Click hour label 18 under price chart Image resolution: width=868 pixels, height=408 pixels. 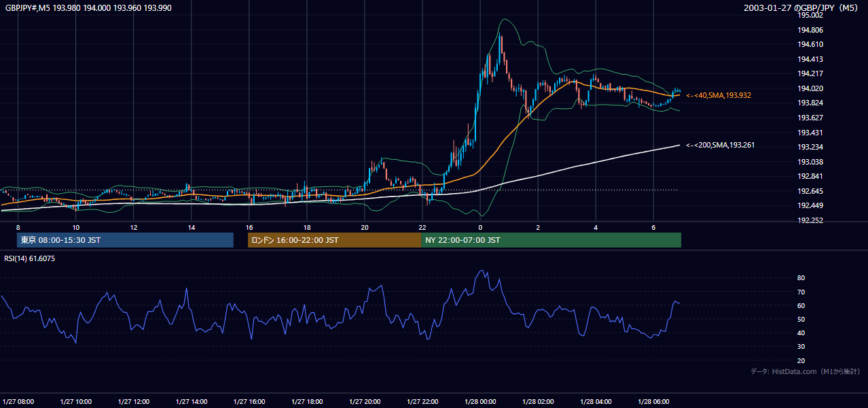[x=307, y=227]
